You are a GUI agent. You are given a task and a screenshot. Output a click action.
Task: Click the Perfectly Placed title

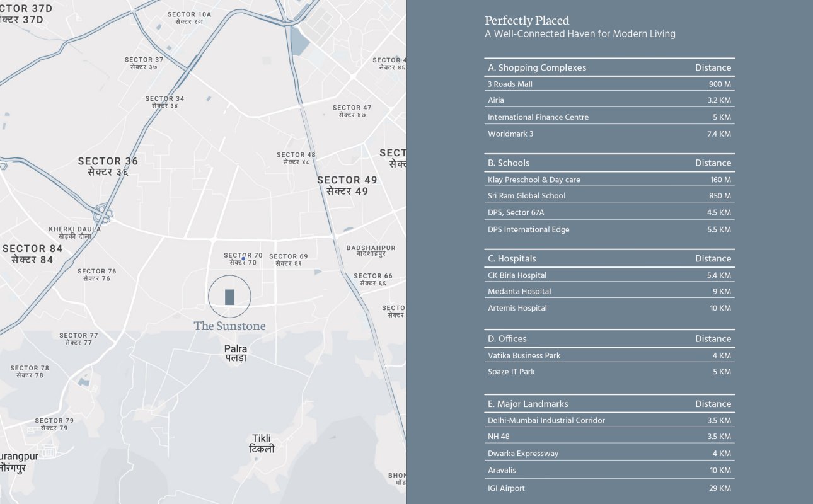[x=527, y=21]
